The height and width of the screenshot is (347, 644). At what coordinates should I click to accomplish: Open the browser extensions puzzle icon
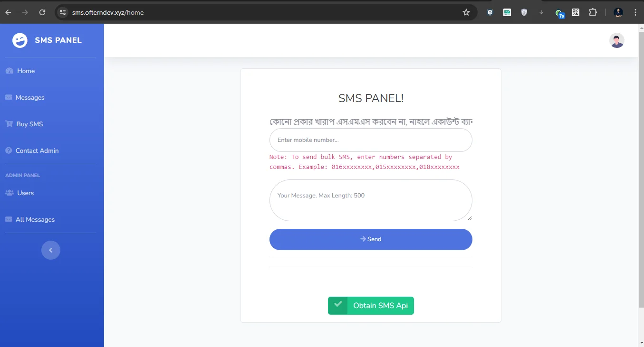pos(593,12)
